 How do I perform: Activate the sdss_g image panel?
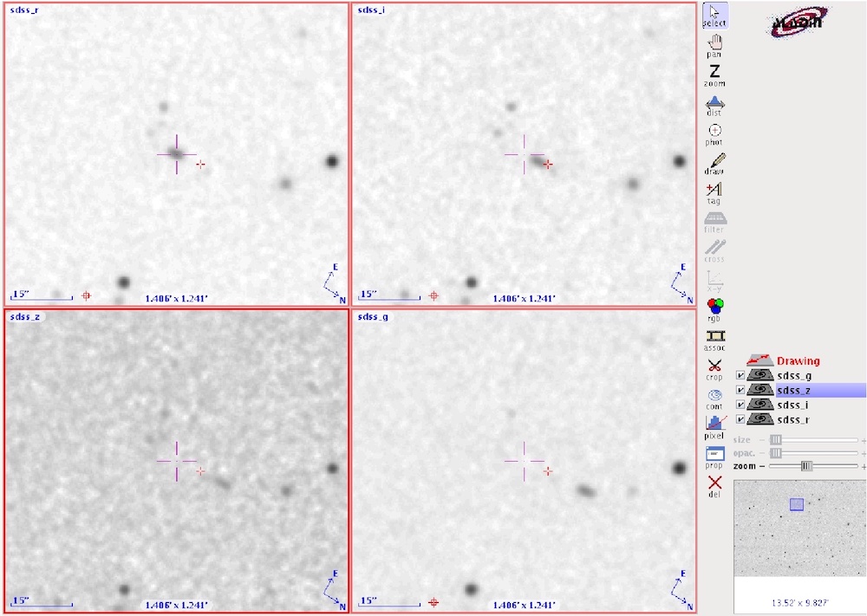(524, 461)
